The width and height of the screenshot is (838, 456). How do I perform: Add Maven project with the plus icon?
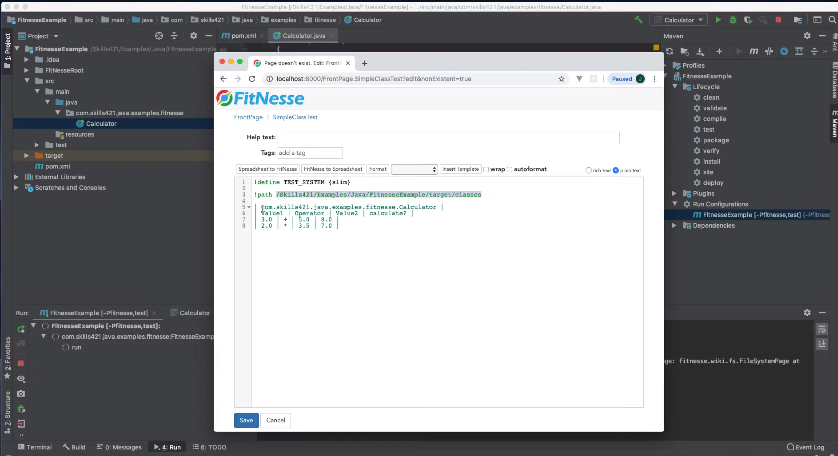pos(719,51)
